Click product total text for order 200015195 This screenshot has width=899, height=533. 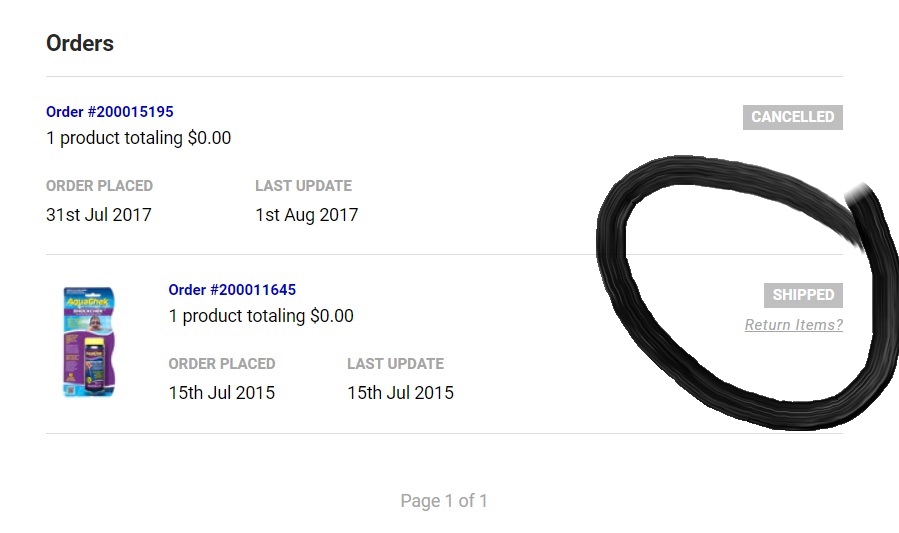(138, 138)
